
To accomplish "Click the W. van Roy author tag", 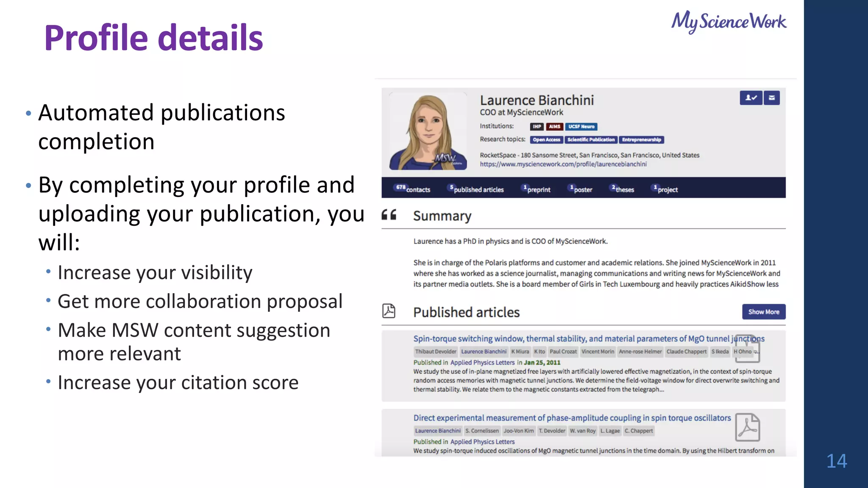I will coord(583,431).
